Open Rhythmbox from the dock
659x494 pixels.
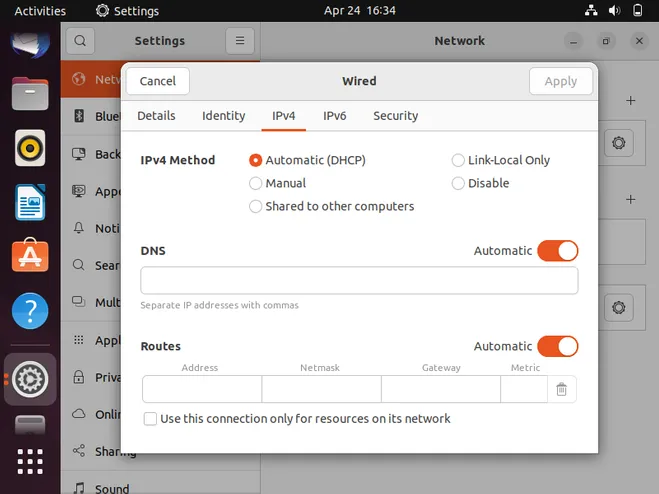pyautogui.click(x=30, y=148)
